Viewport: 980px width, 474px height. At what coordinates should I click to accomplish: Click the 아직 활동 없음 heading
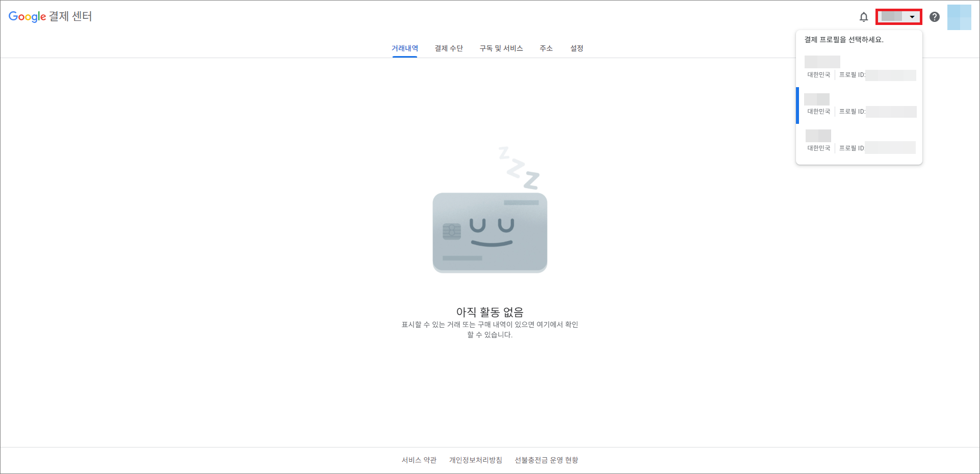(x=490, y=312)
